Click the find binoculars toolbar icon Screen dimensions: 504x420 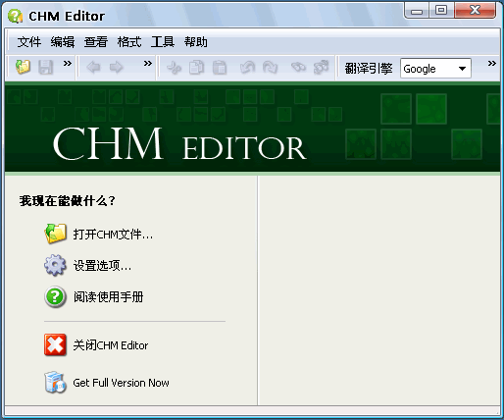(298, 68)
